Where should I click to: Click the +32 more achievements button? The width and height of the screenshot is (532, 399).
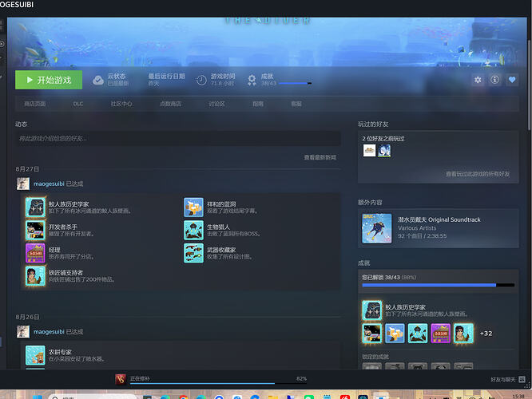[x=486, y=334]
